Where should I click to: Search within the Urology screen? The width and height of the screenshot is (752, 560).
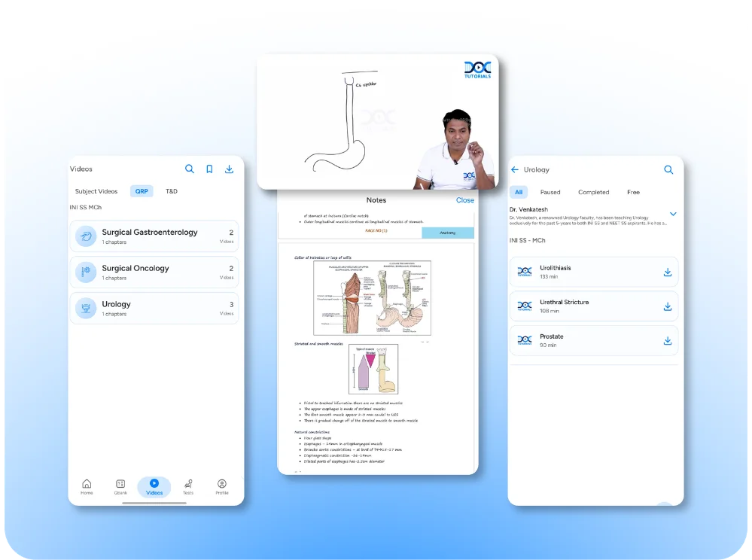click(668, 170)
